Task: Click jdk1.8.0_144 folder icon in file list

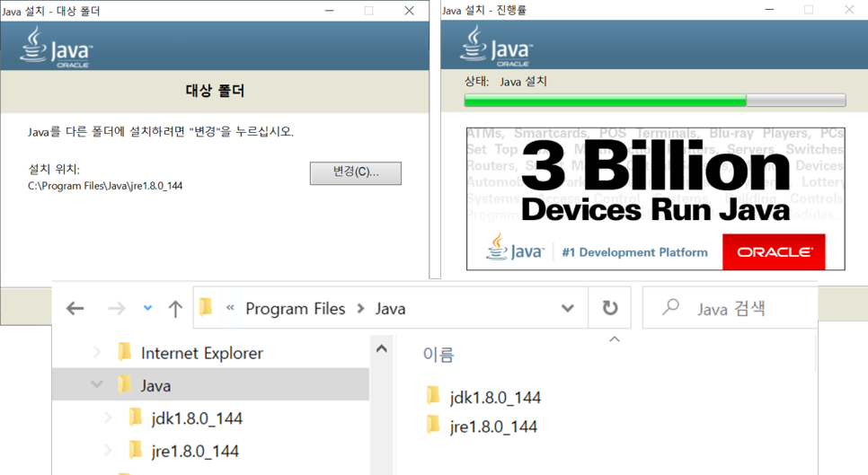Action: coord(433,395)
